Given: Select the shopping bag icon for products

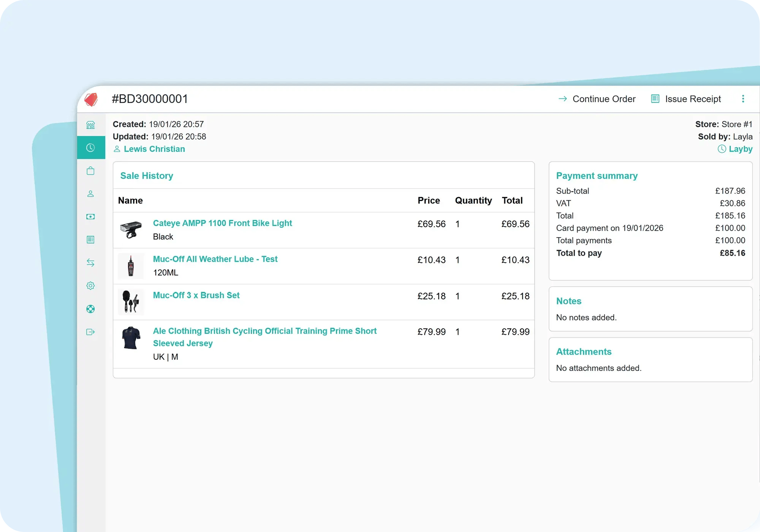Looking at the screenshot, I should pyautogui.click(x=91, y=171).
